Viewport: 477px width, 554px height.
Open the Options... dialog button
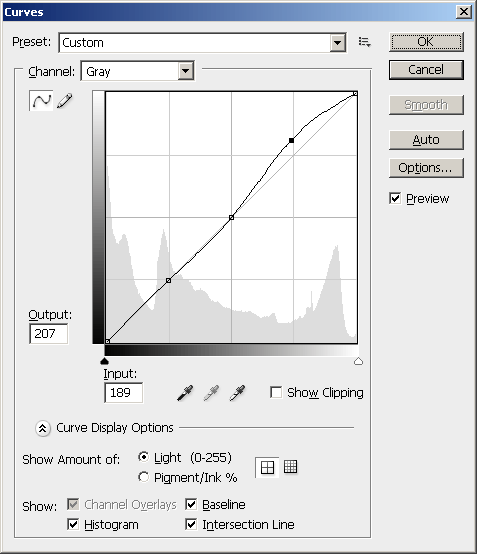tap(426, 168)
